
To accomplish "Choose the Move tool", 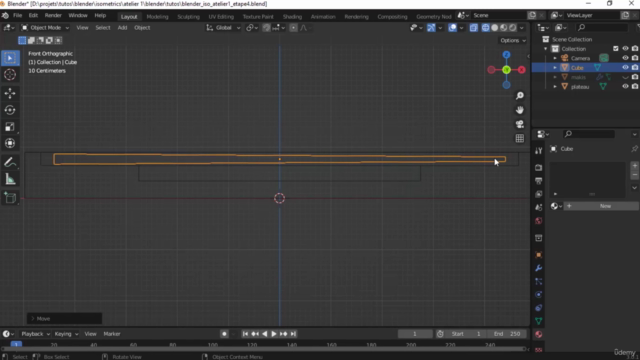I will click(x=10, y=93).
